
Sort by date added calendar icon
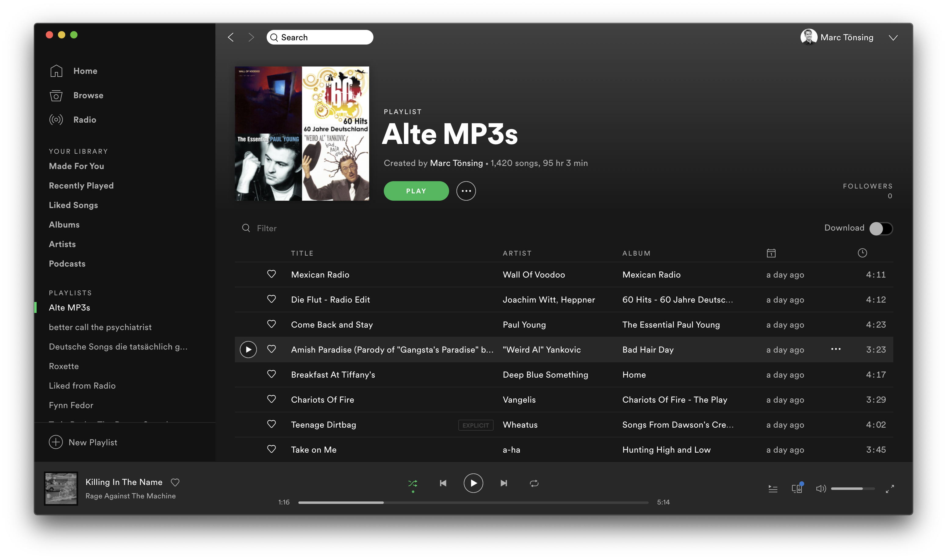click(x=771, y=253)
